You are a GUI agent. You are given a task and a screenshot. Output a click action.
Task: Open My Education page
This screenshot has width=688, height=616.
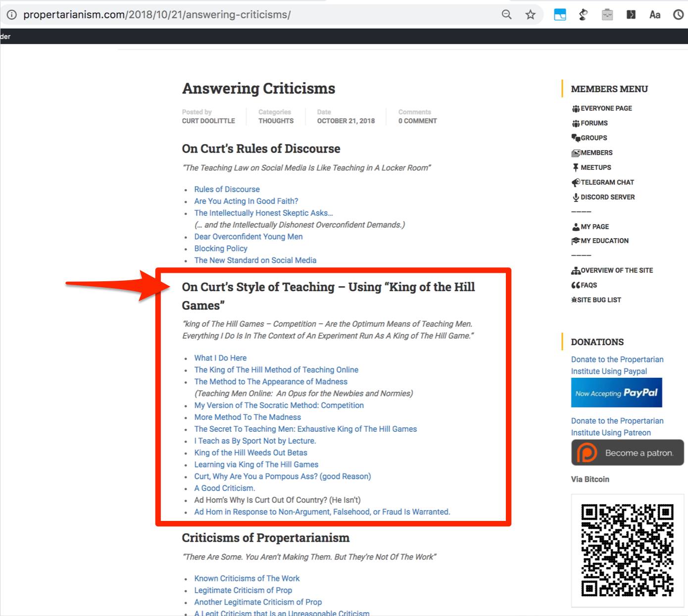[604, 241]
